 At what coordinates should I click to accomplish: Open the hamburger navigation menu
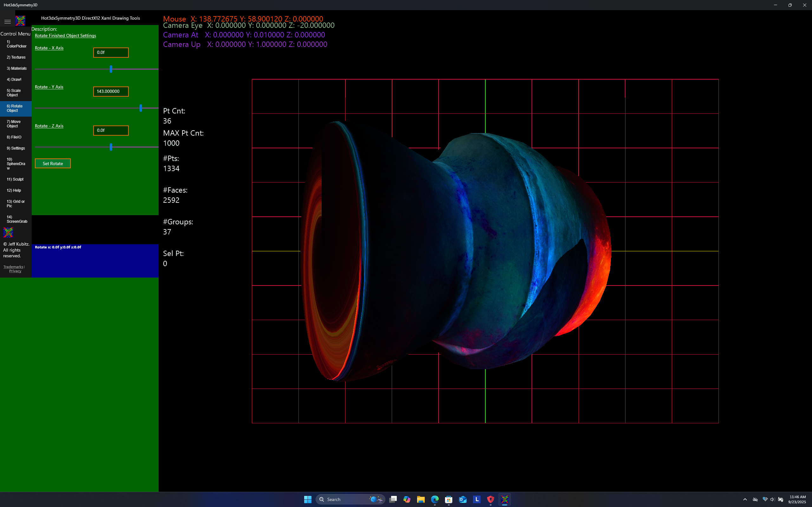(7, 21)
